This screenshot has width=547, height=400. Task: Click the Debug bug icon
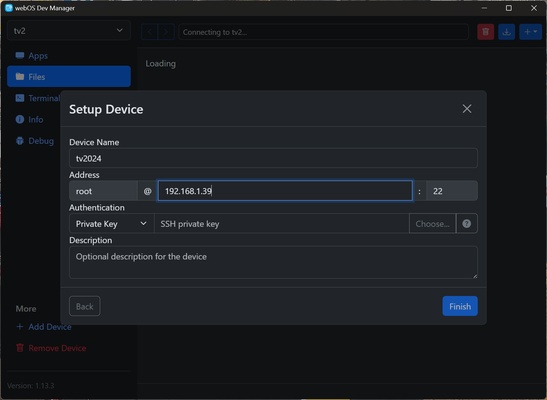click(x=20, y=141)
